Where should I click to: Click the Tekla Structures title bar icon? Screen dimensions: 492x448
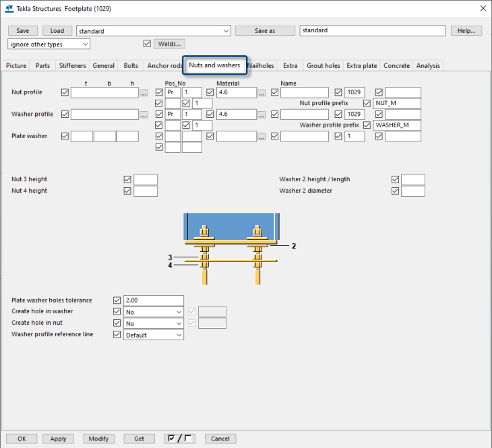click(9, 8)
